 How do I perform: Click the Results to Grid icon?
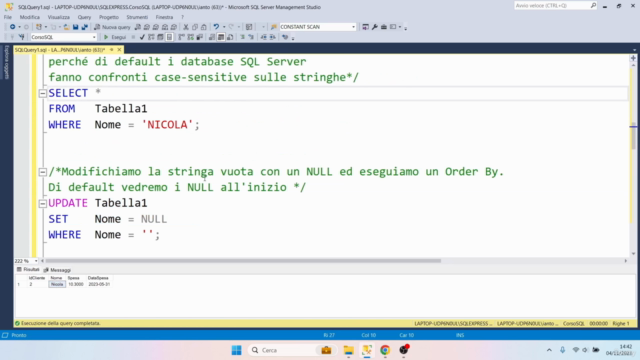click(x=221, y=37)
